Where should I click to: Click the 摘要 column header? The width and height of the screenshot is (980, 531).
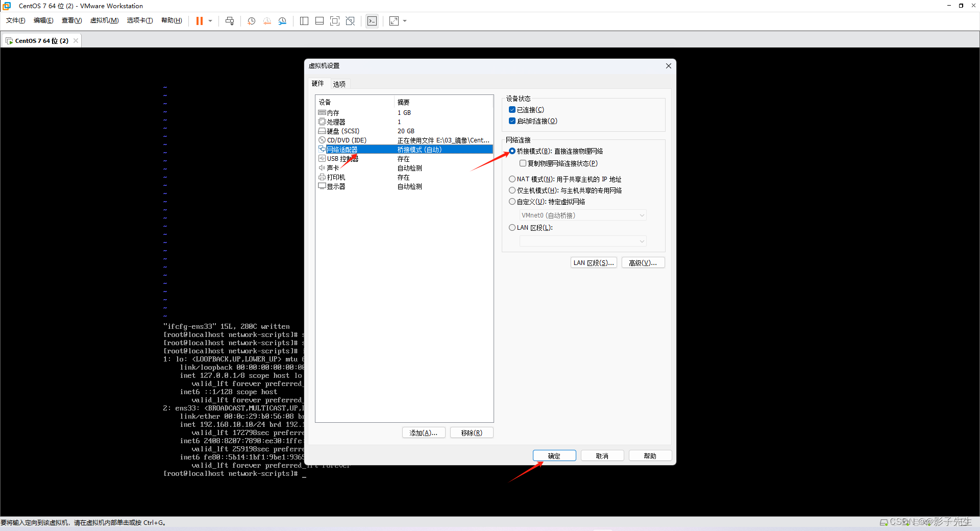click(x=443, y=103)
